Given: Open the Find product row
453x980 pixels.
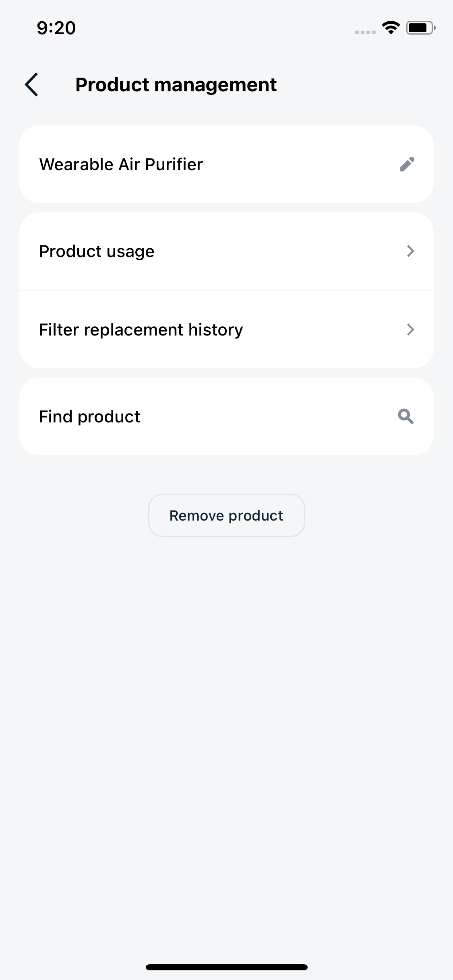Looking at the screenshot, I should [x=226, y=416].
